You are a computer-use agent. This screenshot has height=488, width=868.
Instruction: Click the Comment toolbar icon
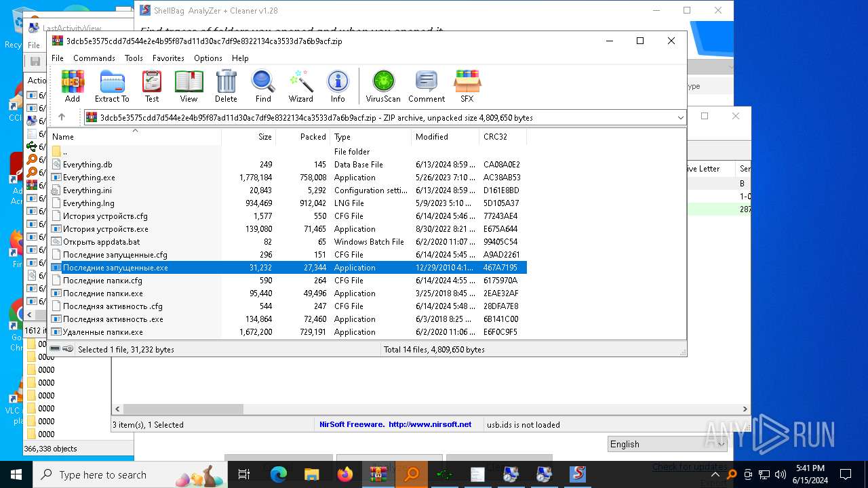coord(427,86)
